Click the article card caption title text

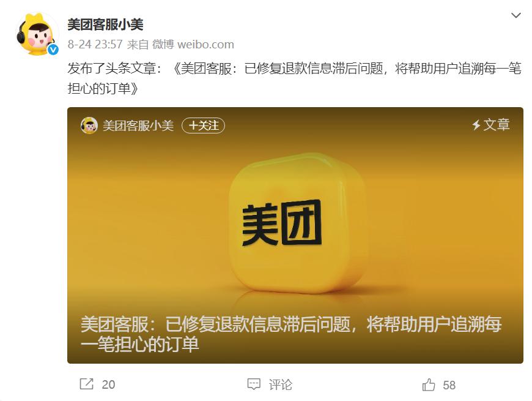291,334
